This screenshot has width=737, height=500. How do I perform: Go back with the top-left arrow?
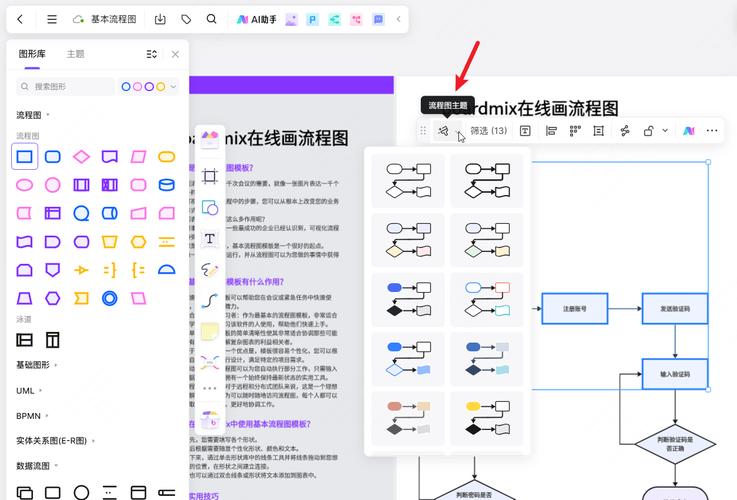[20, 19]
